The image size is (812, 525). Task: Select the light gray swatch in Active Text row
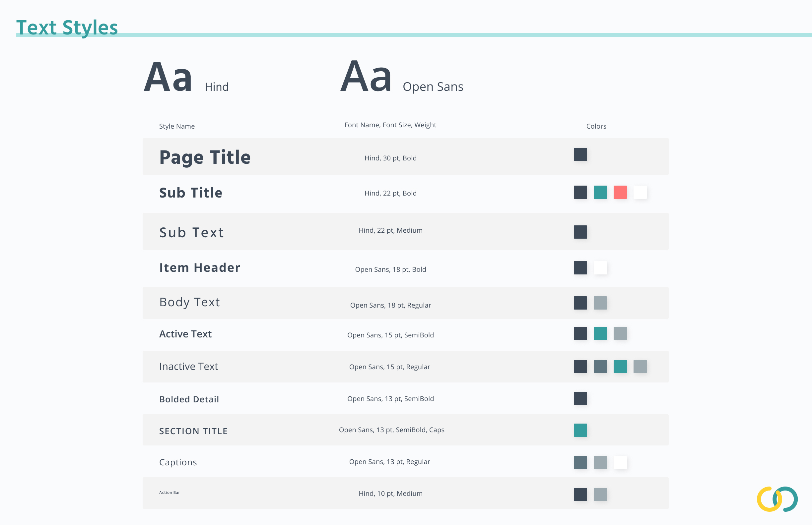(620, 333)
